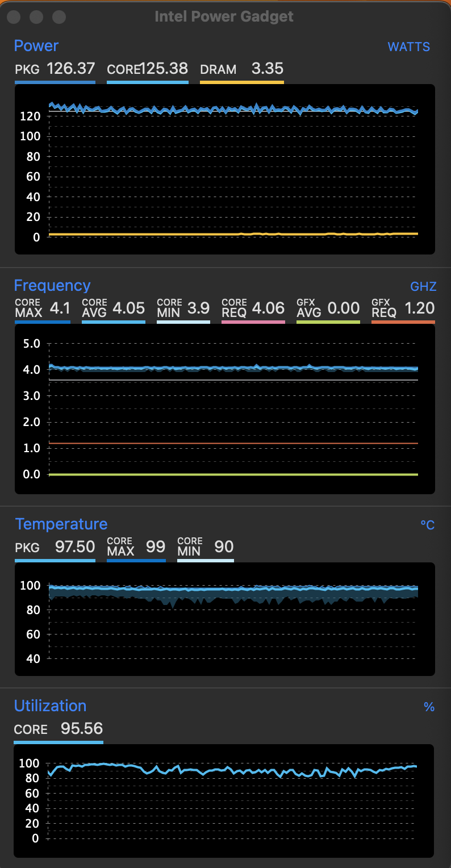Viewport: 451px width, 868px height.
Task: Click the Temperature graph area
Action: click(x=225, y=619)
